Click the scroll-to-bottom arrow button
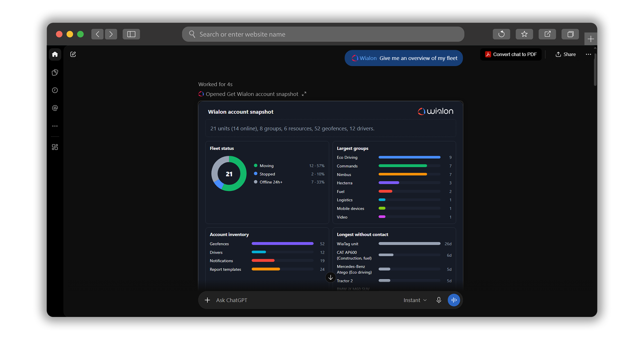The image size is (644, 340). point(331,277)
